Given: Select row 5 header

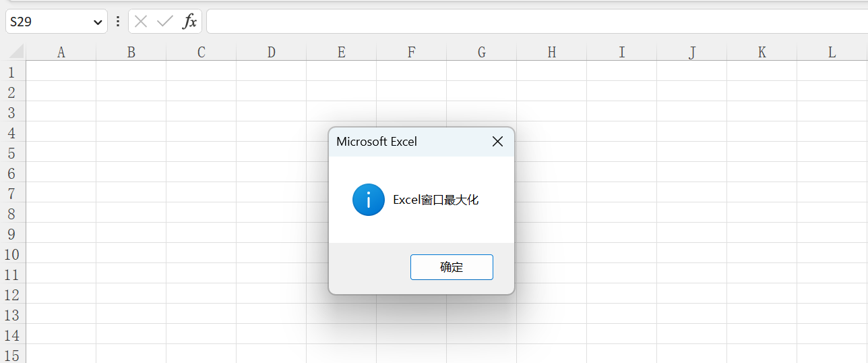Looking at the screenshot, I should coord(13,152).
